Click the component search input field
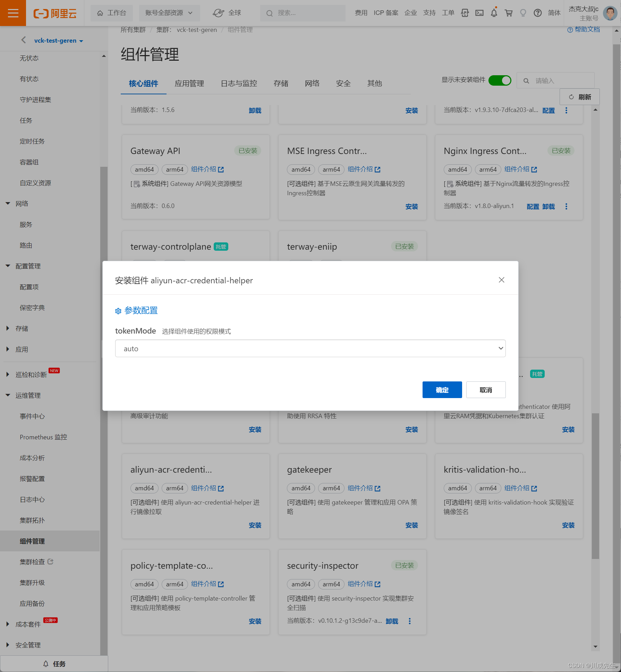621x672 pixels. point(555,80)
